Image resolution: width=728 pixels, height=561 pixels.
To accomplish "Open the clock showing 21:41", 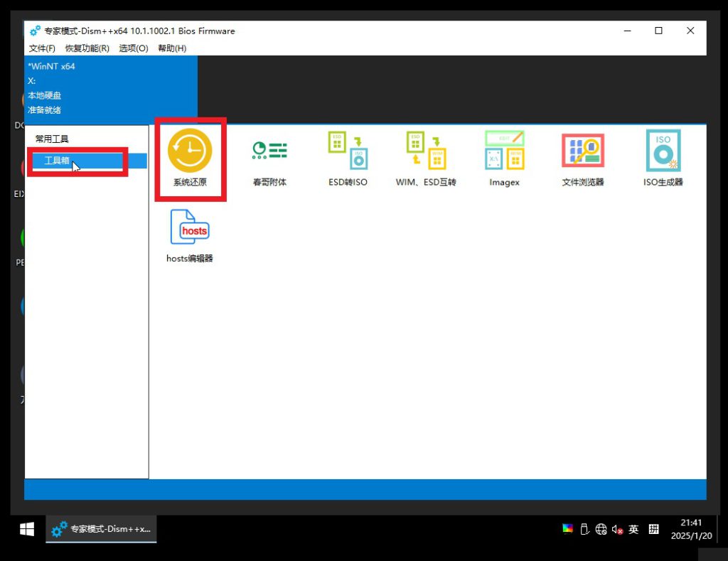I will (x=690, y=530).
